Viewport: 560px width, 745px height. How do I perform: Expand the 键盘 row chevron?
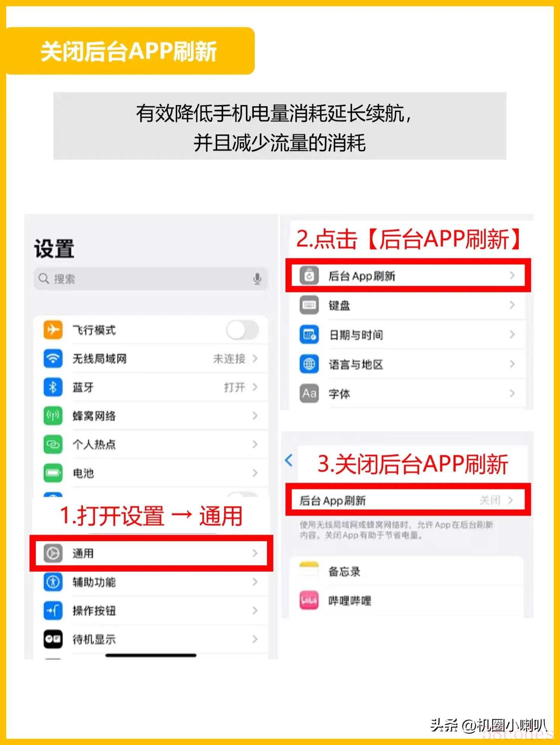click(512, 305)
